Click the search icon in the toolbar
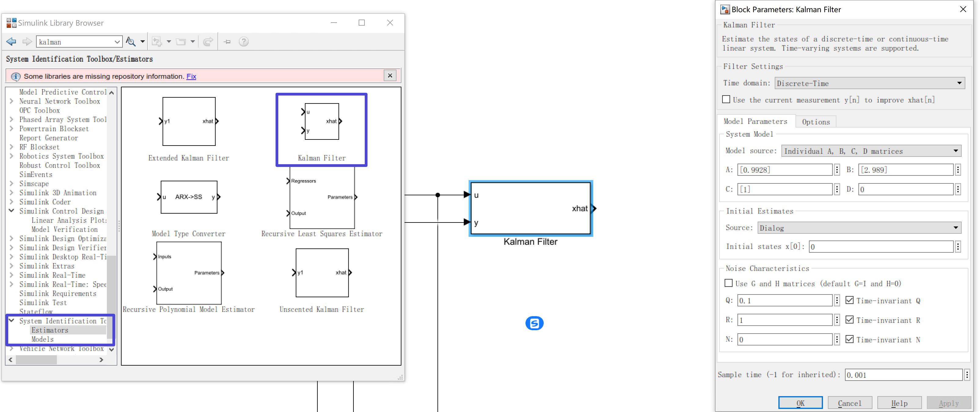The width and height of the screenshot is (980, 412). (x=130, y=42)
